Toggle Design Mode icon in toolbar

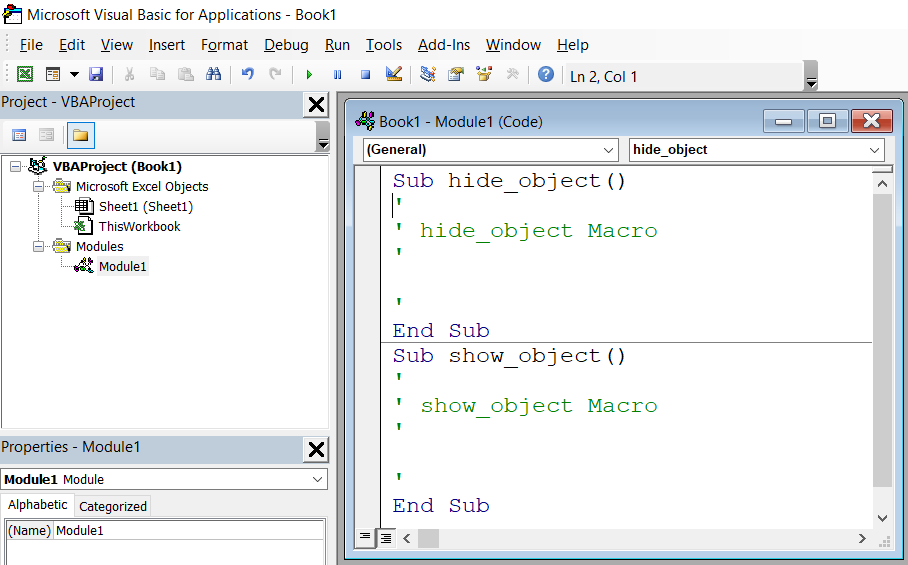(393, 75)
